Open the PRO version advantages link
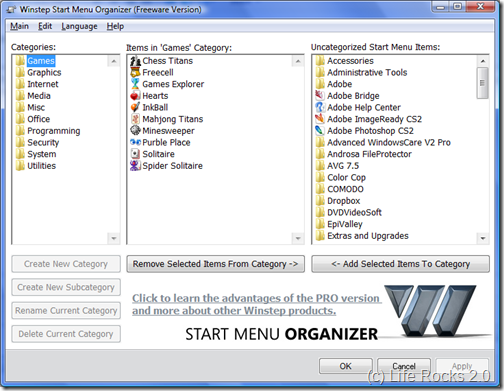Image resolution: width=504 pixels, height=391 pixels. (x=256, y=304)
